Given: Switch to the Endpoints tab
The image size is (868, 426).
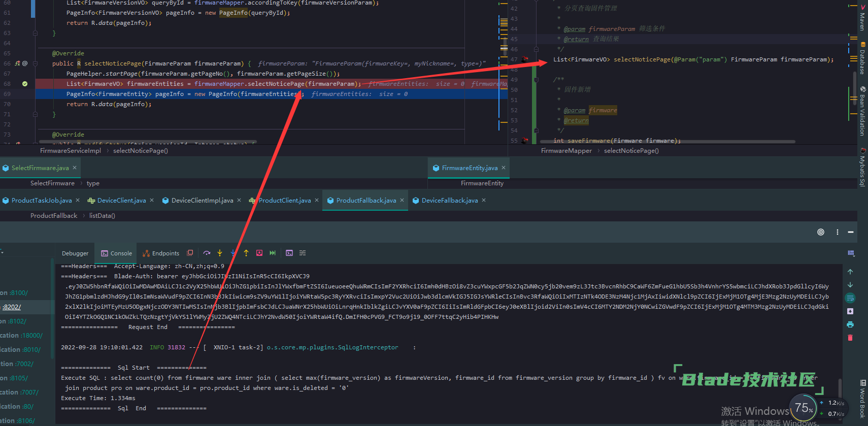Looking at the screenshot, I should [161, 253].
